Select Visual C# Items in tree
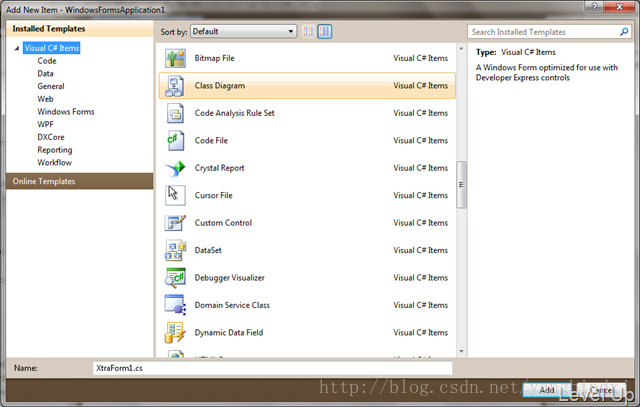This screenshot has height=407, width=640. pos(51,48)
